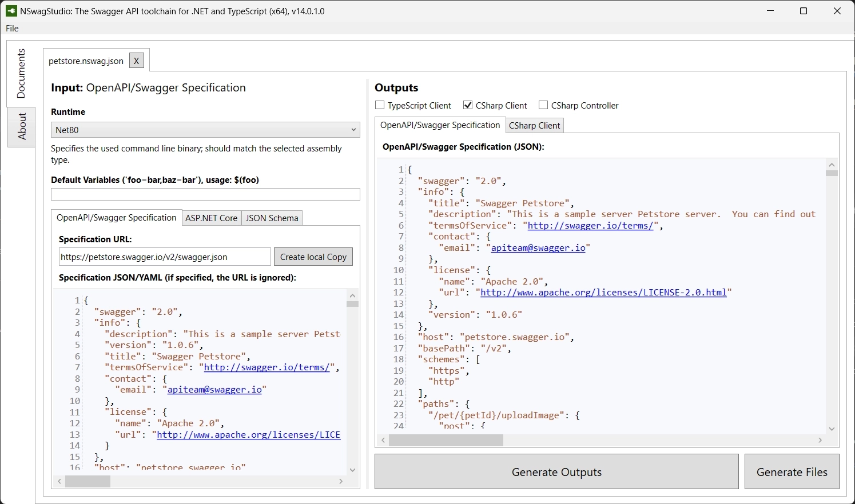The image size is (855, 504).
Task: Switch to the JSON Schema input tab
Action: 272,218
